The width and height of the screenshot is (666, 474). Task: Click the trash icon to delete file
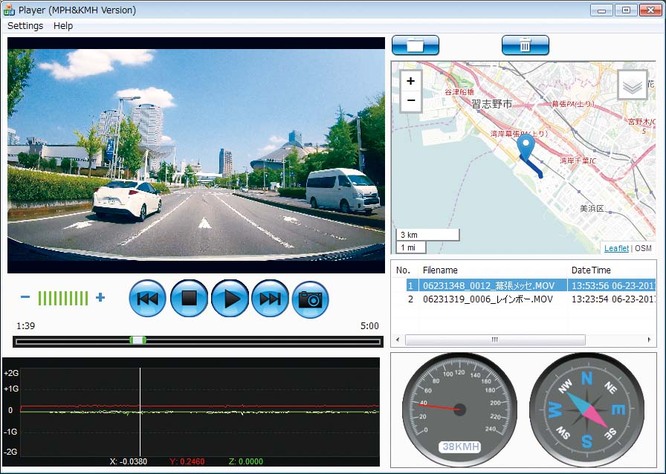[525, 45]
